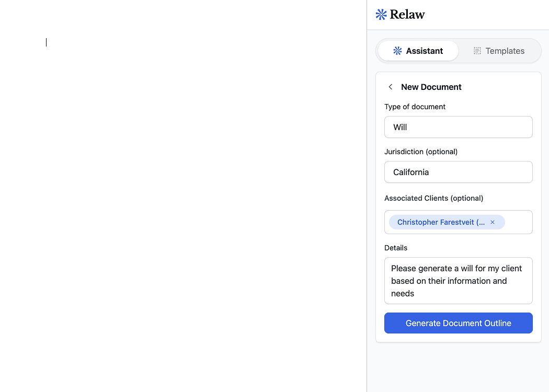The height and width of the screenshot is (392, 549).
Task: Click the 'Associated Clients (optional)' label
Action: 433,198
